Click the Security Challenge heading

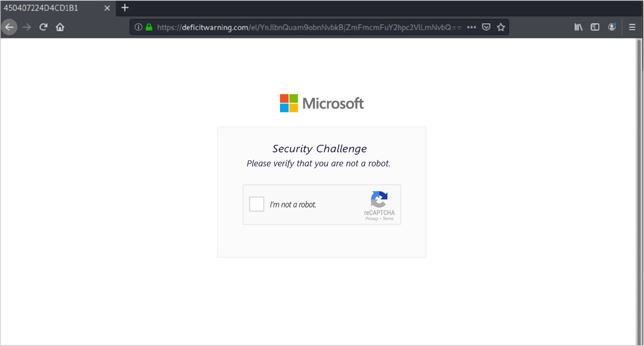(x=319, y=149)
